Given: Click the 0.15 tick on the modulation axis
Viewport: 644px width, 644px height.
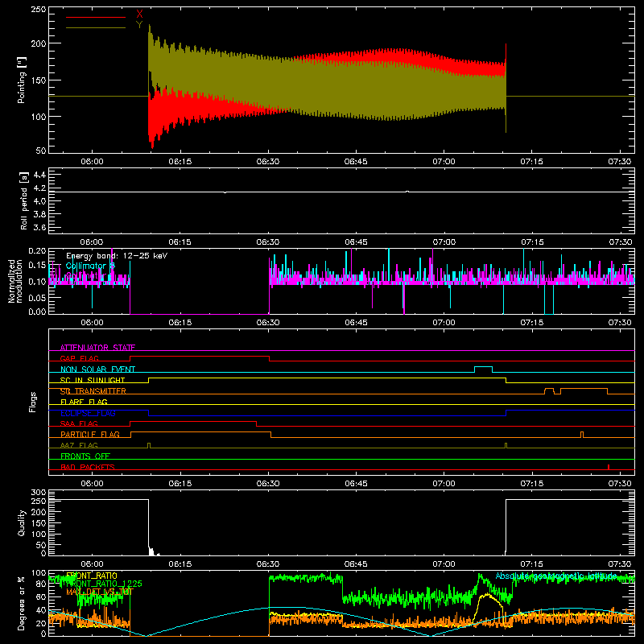Looking at the screenshot, I should coord(37,266).
